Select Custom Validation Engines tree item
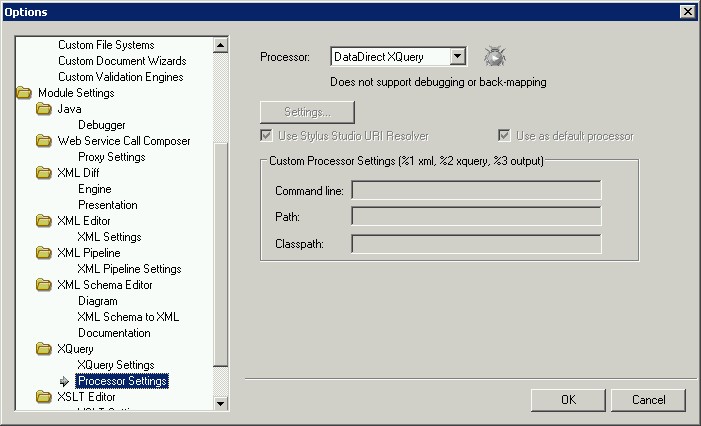Image resolution: width=701 pixels, height=426 pixels. click(x=120, y=77)
